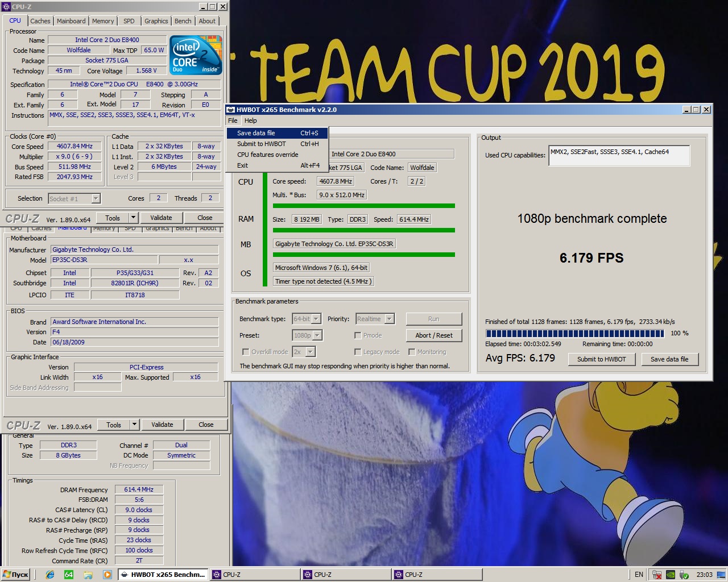728x582 pixels.
Task: Open the Graphics tab in top CPU-Z
Action: [156, 21]
